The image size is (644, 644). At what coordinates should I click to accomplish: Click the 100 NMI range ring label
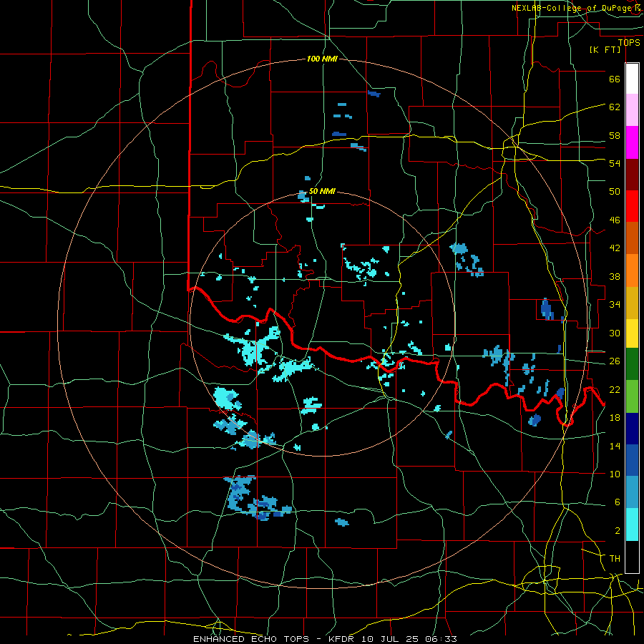click(x=322, y=59)
